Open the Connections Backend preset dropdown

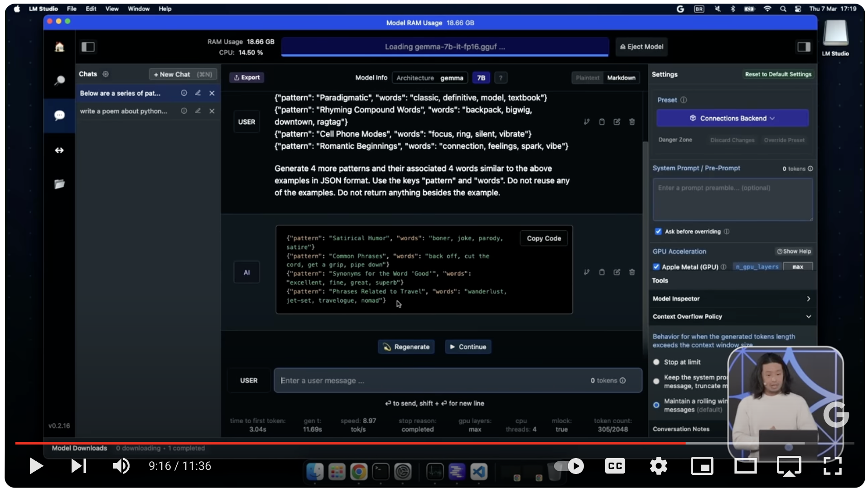click(x=732, y=118)
